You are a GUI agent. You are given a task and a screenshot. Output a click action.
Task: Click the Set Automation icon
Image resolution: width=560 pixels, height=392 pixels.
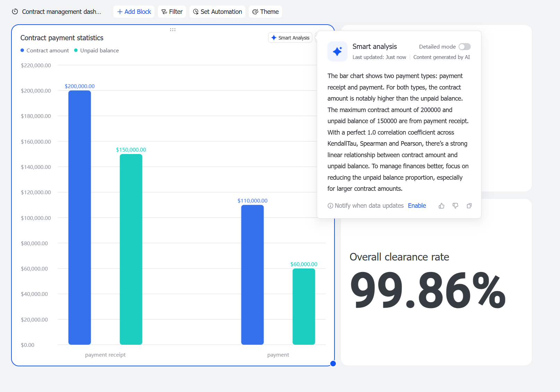196,12
